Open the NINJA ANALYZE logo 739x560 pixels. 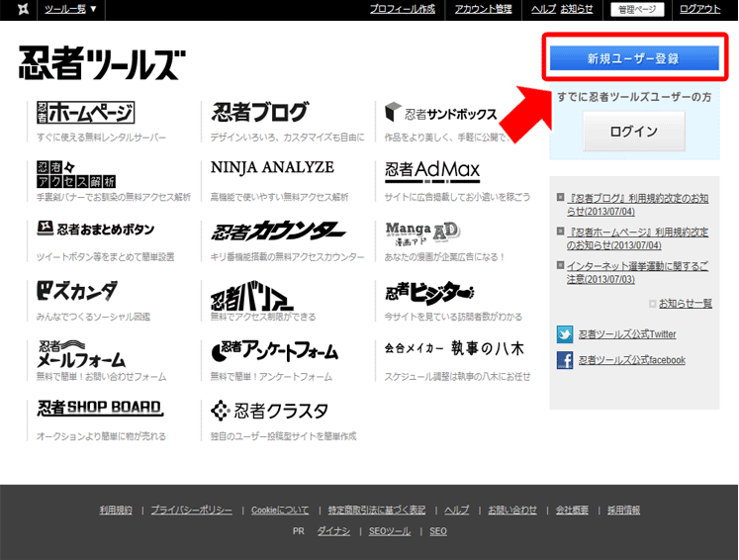pyautogui.click(x=272, y=167)
